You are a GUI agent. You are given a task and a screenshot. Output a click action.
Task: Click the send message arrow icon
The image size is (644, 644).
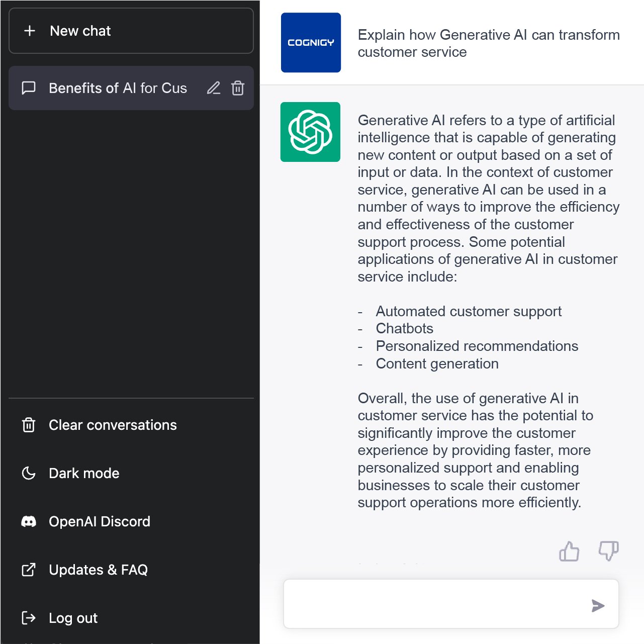pyautogui.click(x=598, y=606)
